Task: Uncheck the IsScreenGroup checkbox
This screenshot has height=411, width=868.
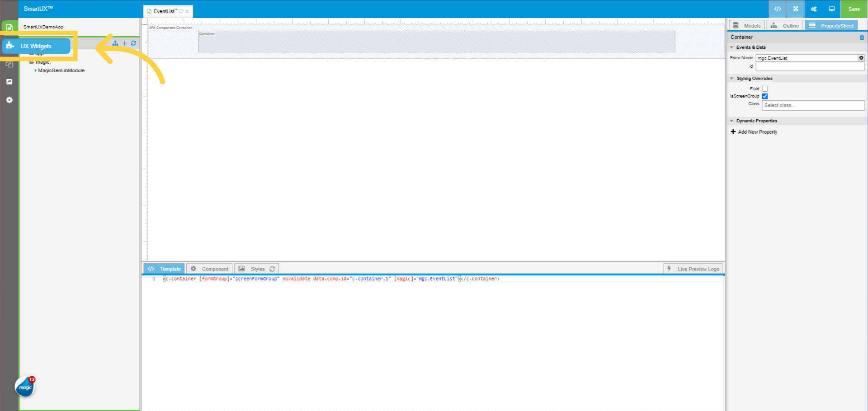Action: 764,96
